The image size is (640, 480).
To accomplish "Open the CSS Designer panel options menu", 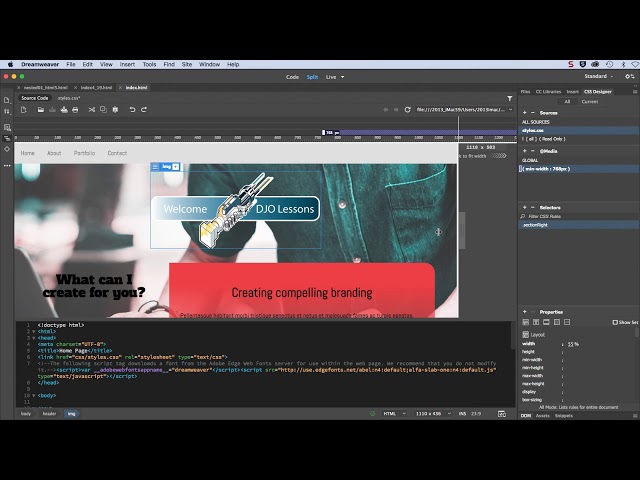I will [635, 91].
